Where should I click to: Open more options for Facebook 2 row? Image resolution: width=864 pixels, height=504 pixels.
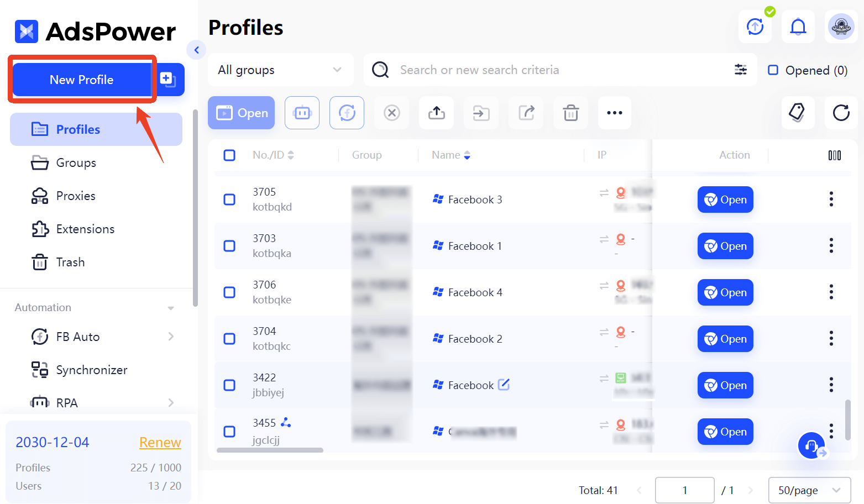click(x=831, y=339)
